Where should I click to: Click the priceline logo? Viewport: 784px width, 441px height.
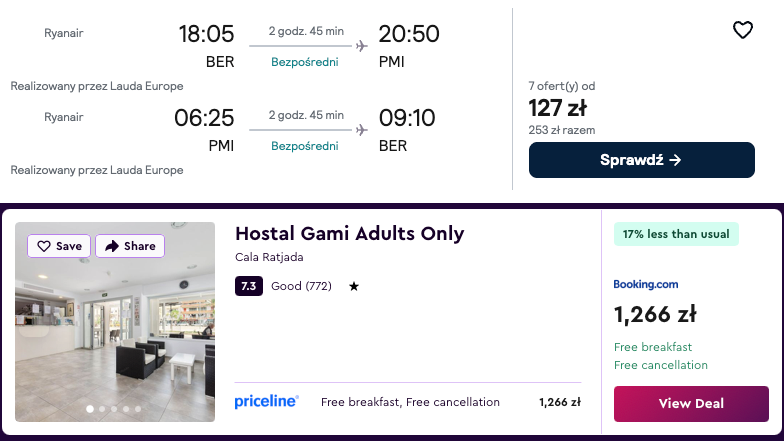[x=266, y=402]
